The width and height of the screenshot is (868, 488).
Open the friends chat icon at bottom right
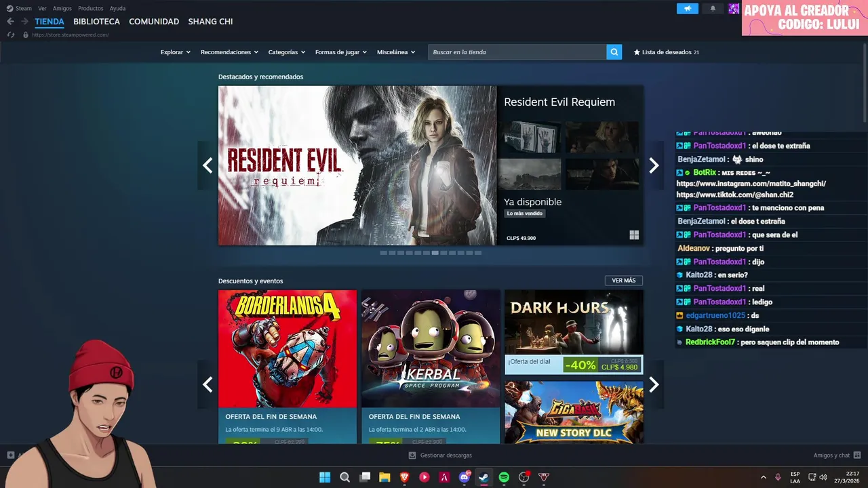[857, 455]
